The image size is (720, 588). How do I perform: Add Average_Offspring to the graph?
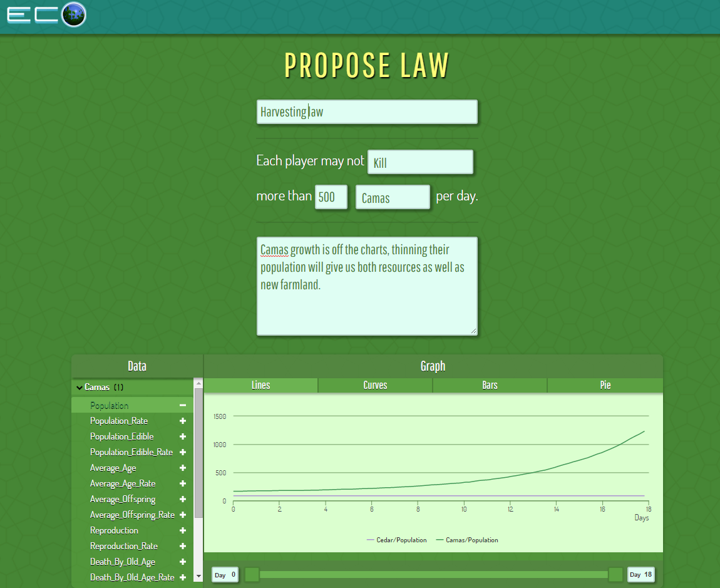[183, 500]
